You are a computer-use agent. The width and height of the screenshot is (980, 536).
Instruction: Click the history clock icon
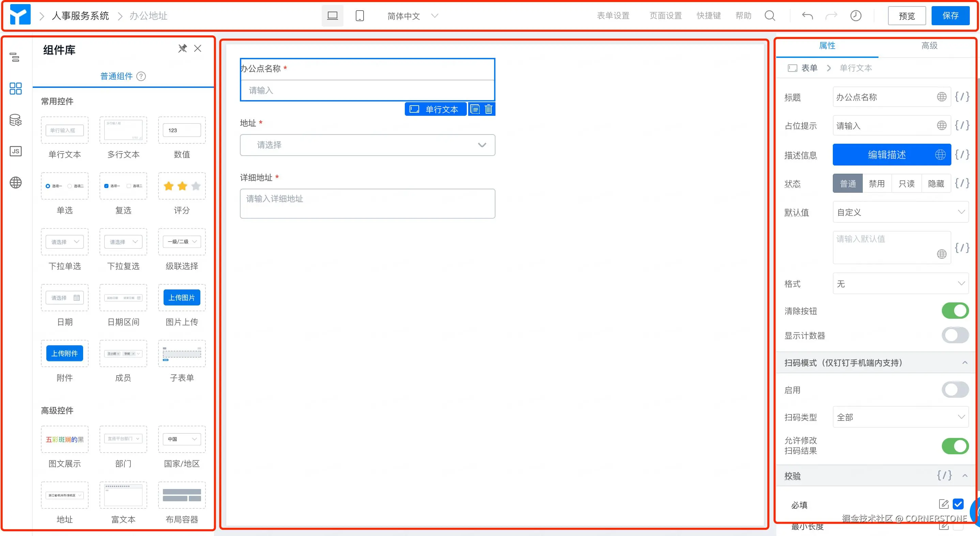(x=856, y=16)
